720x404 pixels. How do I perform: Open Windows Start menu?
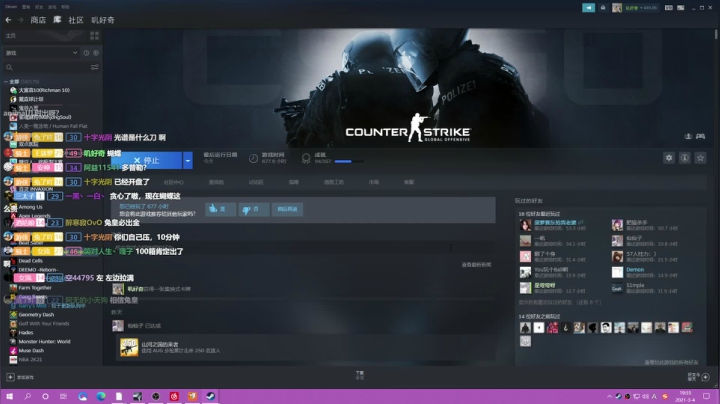click(x=9, y=396)
